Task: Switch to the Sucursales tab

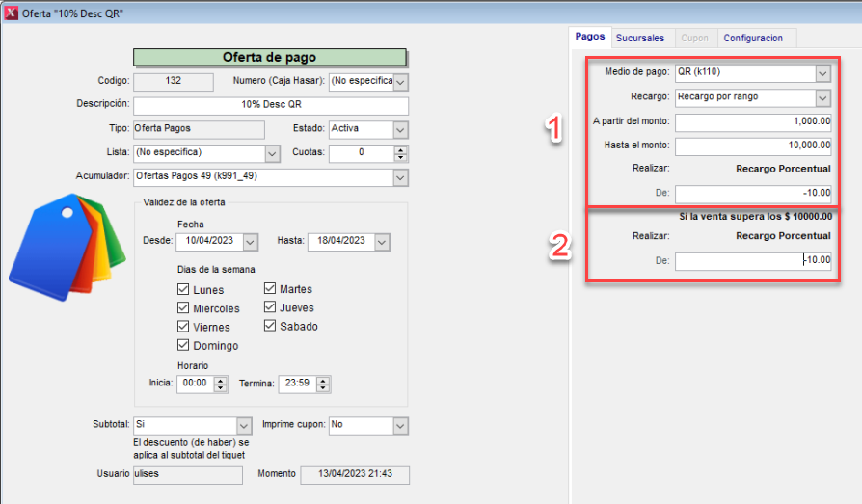Action: [x=640, y=38]
